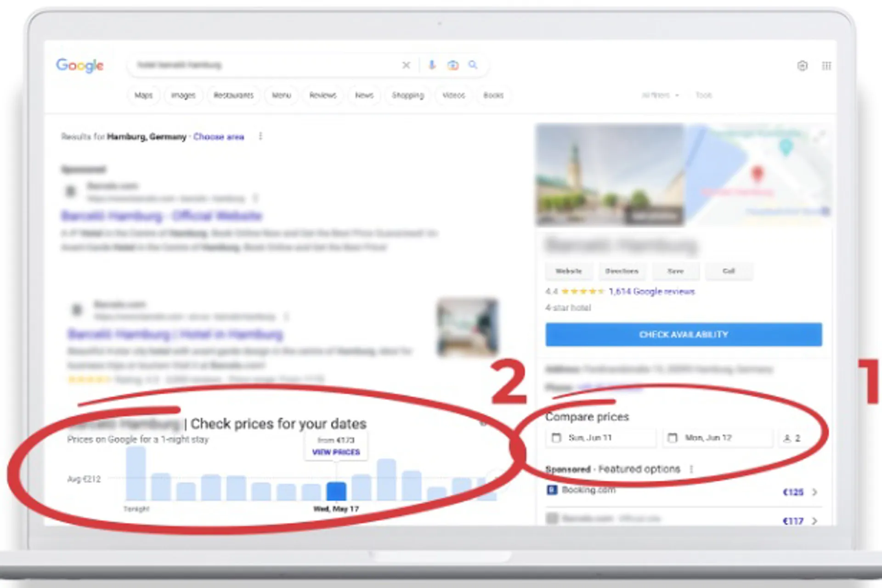Image resolution: width=882 pixels, height=588 pixels.
Task: Click the Call button
Action: click(729, 271)
